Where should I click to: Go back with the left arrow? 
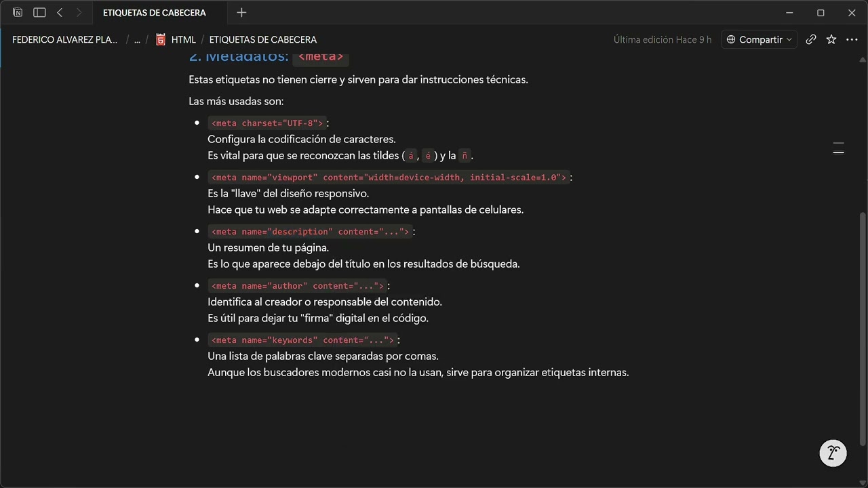[x=60, y=12]
